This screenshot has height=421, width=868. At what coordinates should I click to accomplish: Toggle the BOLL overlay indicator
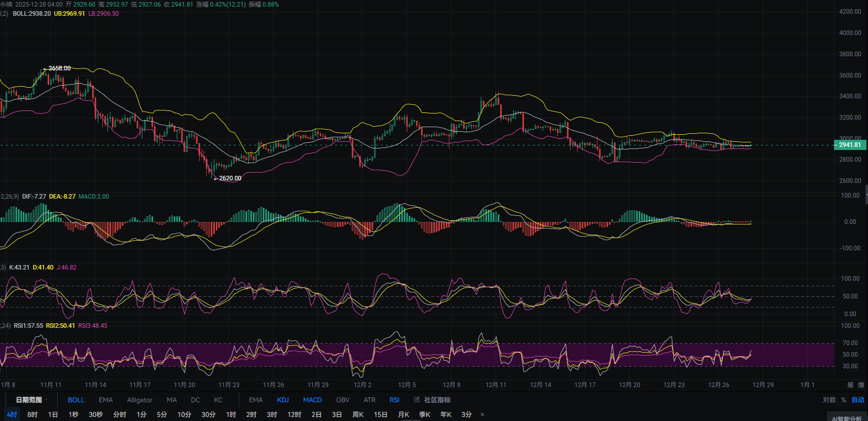[x=76, y=400]
